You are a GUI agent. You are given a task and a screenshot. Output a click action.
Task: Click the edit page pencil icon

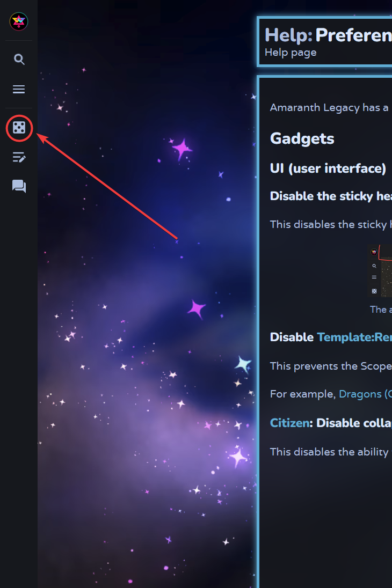pyautogui.click(x=19, y=157)
